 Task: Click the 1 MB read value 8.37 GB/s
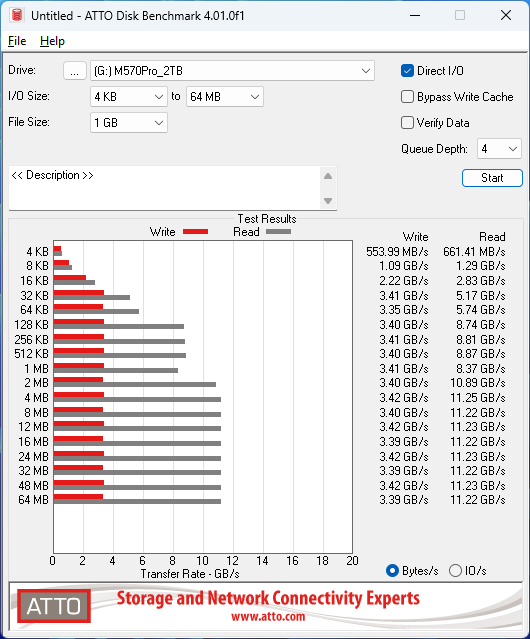pyautogui.click(x=481, y=369)
